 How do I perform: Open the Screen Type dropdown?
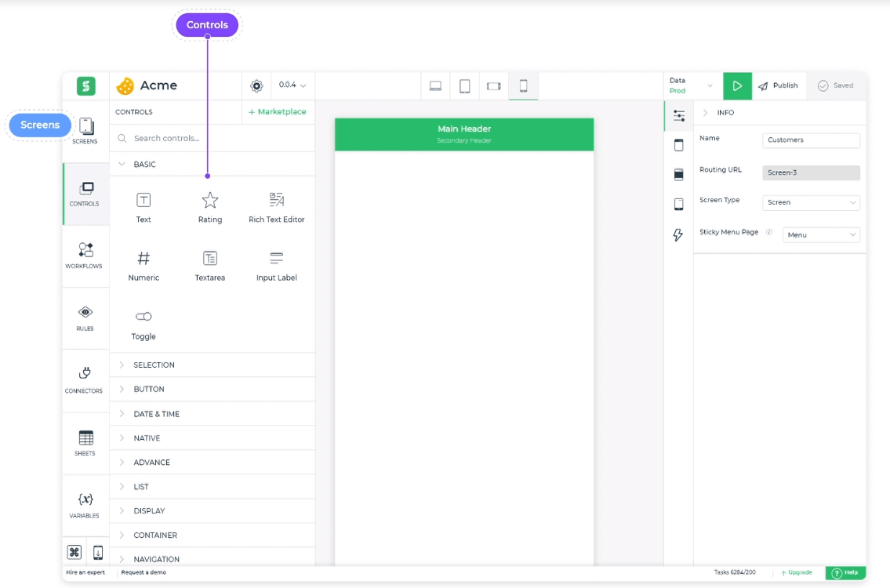[x=811, y=202]
